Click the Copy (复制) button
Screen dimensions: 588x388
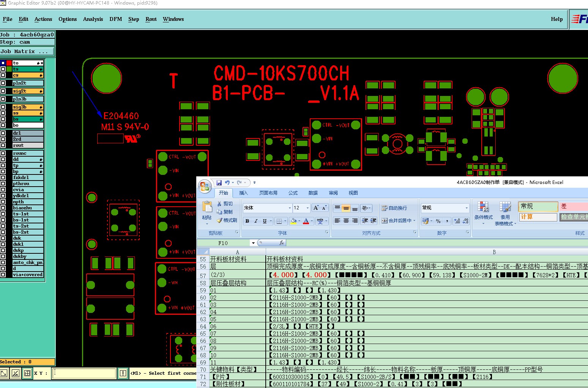pos(225,212)
